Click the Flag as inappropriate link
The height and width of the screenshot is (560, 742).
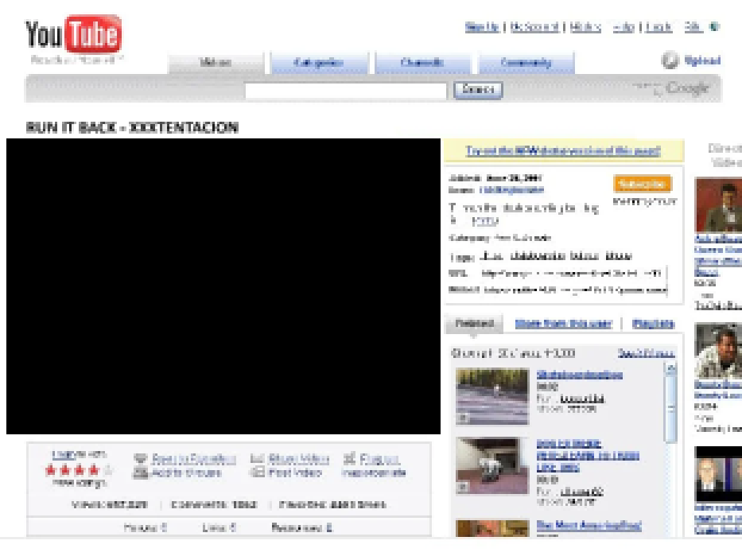(374, 466)
